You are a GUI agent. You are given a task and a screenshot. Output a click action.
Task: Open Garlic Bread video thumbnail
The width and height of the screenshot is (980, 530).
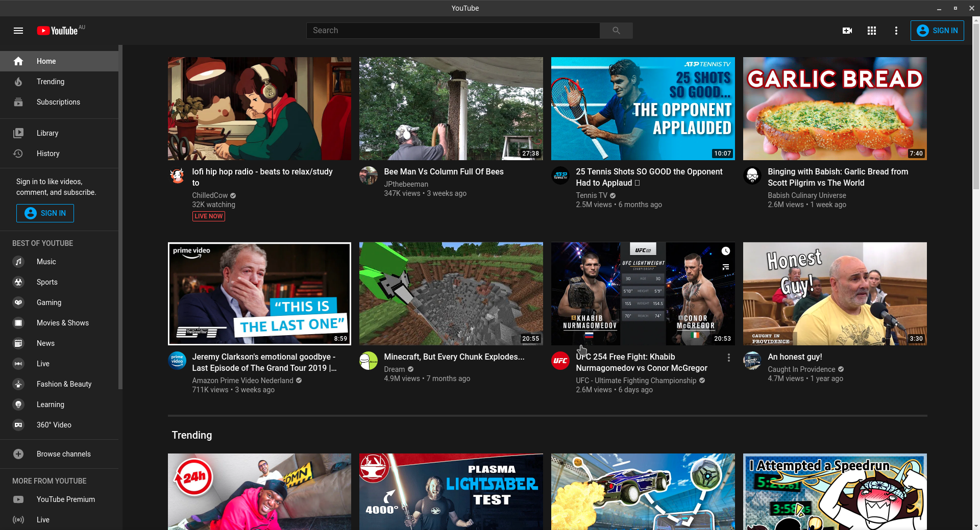click(835, 109)
